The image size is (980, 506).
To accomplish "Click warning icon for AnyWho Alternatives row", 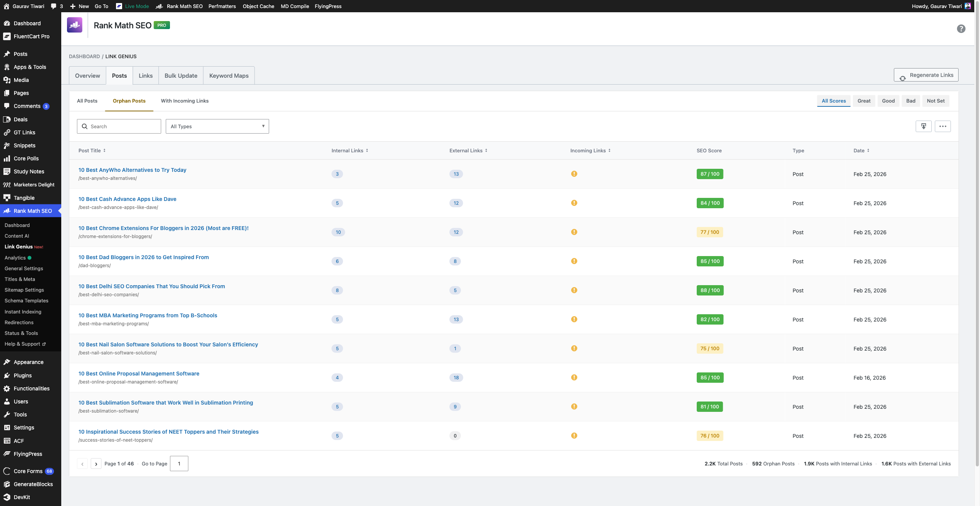I will pyautogui.click(x=574, y=174).
